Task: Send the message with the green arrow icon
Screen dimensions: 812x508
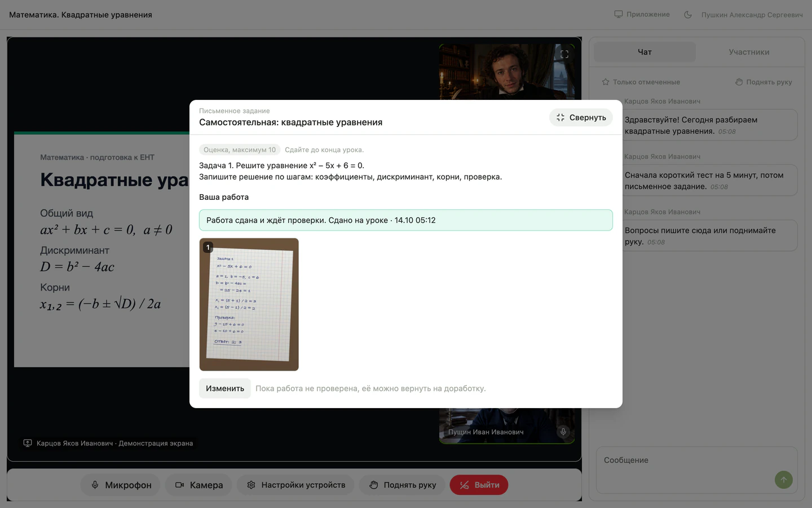Action: click(784, 480)
